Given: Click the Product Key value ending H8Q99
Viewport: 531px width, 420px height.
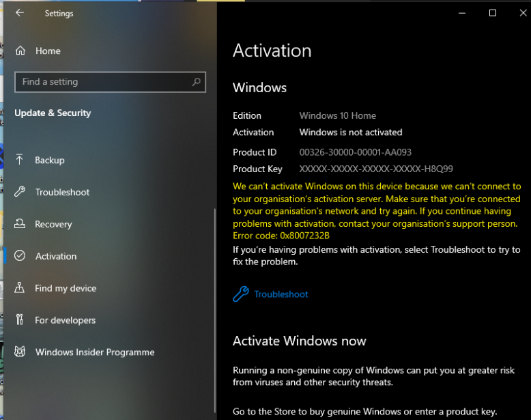Looking at the screenshot, I should (x=376, y=169).
